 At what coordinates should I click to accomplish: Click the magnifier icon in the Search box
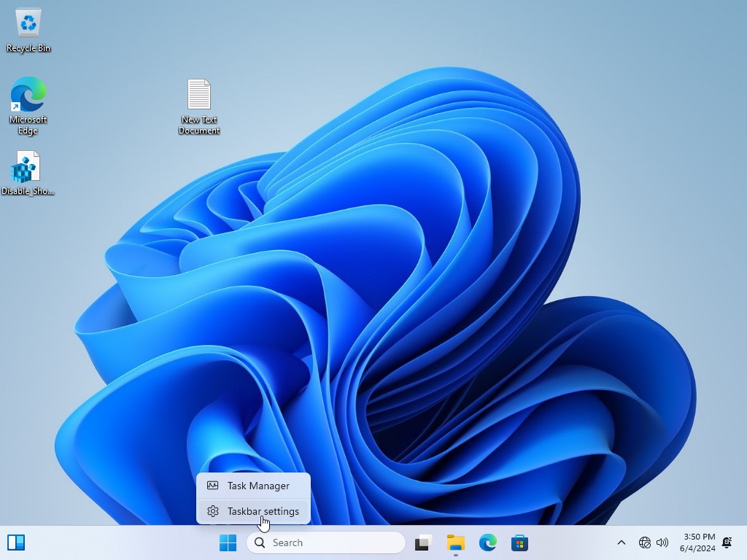[260, 542]
